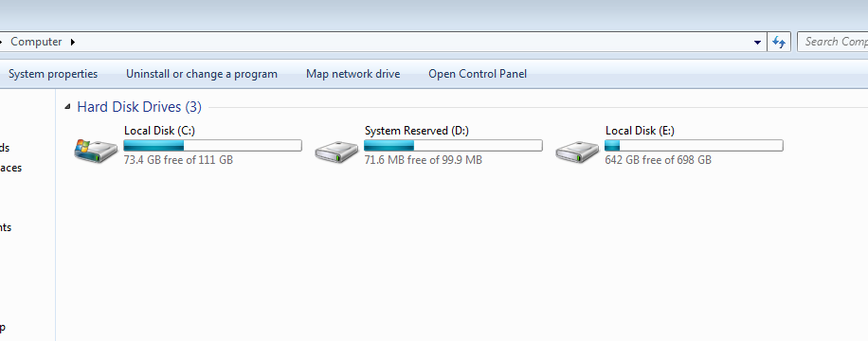Click the 71.6 MB free of 99.9 MB text

[424, 160]
